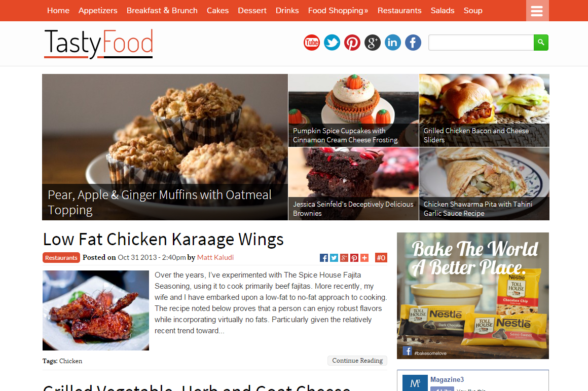This screenshot has height=391, width=588.
Task: Open the YouTube social icon
Action: pyautogui.click(x=312, y=43)
